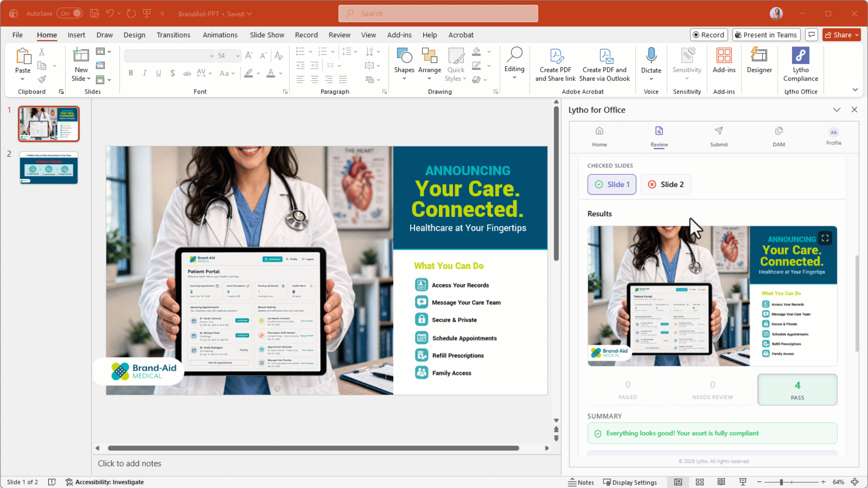Open the Shapes gallery
The width and height of the screenshot is (868, 488).
pyautogui.click(x=404, y=64)
